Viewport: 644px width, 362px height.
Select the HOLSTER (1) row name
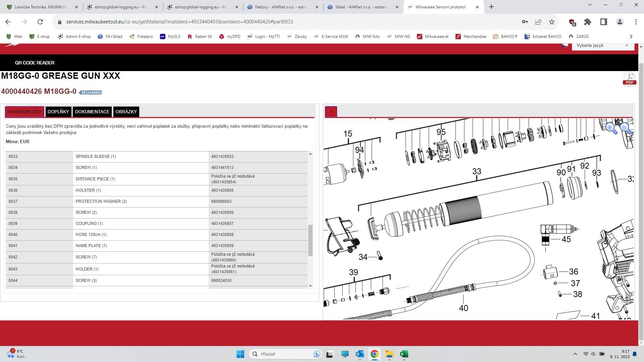point(88,190)
